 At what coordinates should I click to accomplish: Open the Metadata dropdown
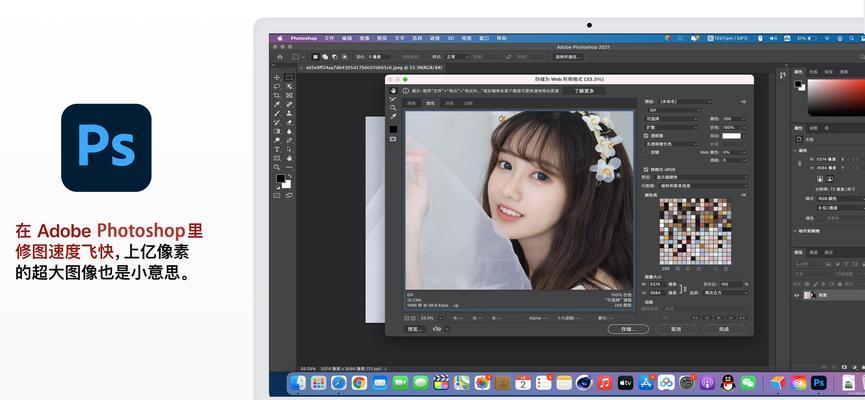pyautogui.click(x=703, y=186)
